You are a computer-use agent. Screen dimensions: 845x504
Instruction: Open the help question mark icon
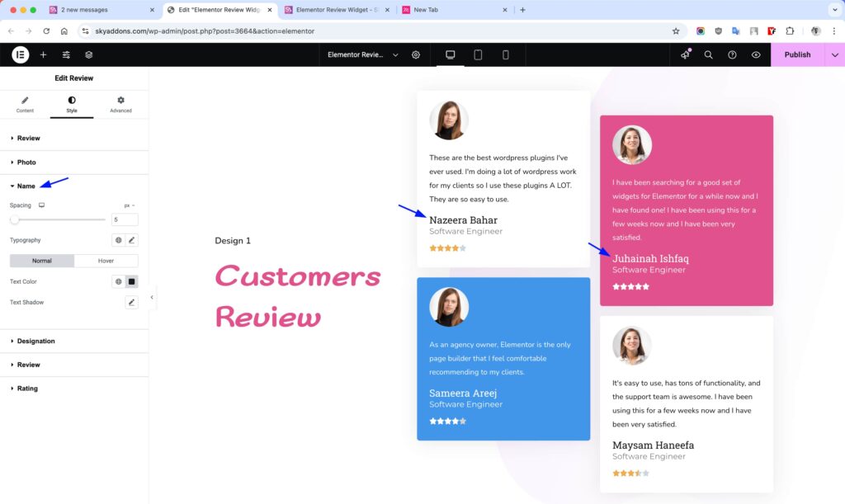732,54
